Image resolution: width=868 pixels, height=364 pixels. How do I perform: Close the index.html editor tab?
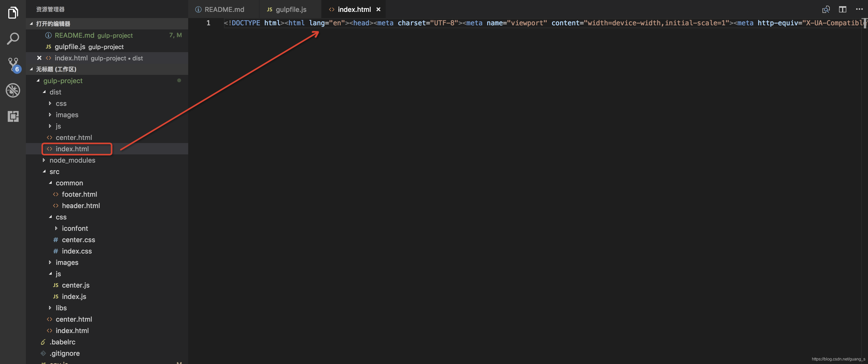pos(378,9)
